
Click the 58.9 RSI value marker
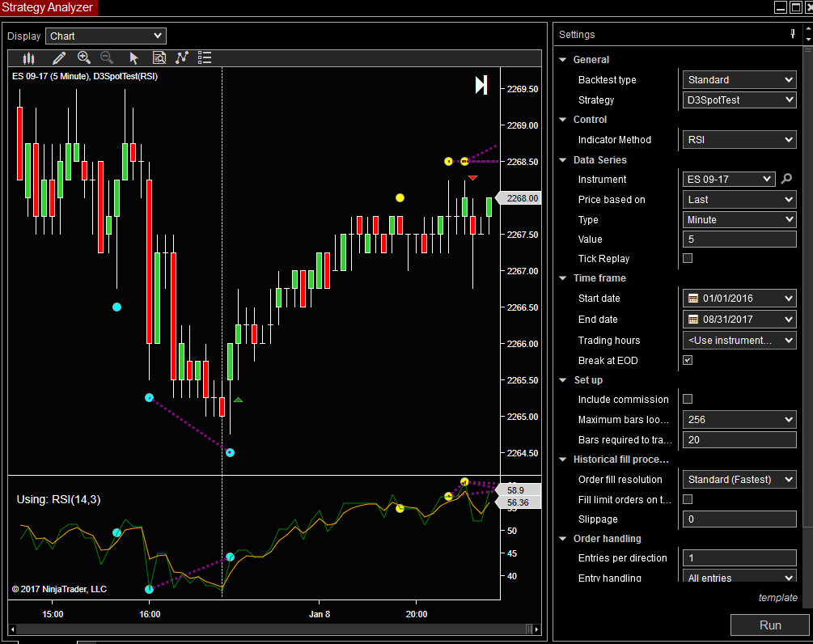click(519, 490)
